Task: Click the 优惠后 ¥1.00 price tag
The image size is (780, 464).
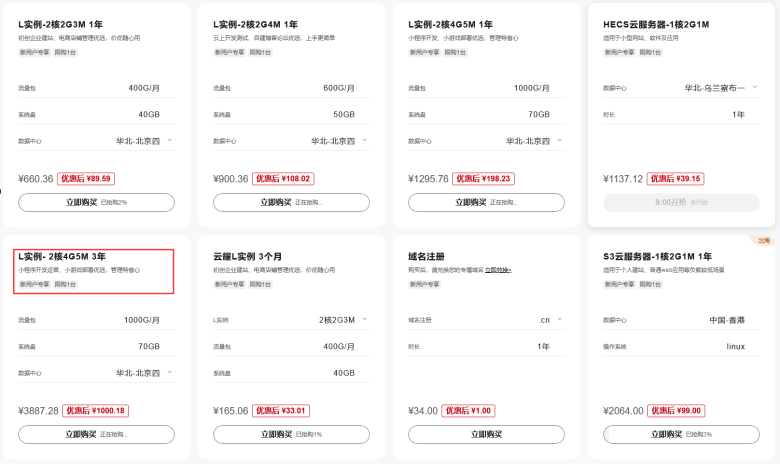Action: [468, 410]
